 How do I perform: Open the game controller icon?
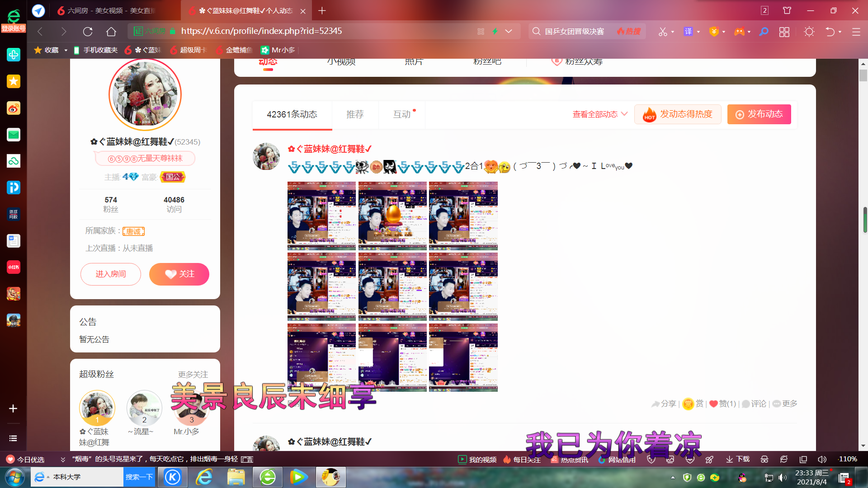[739, 32]
